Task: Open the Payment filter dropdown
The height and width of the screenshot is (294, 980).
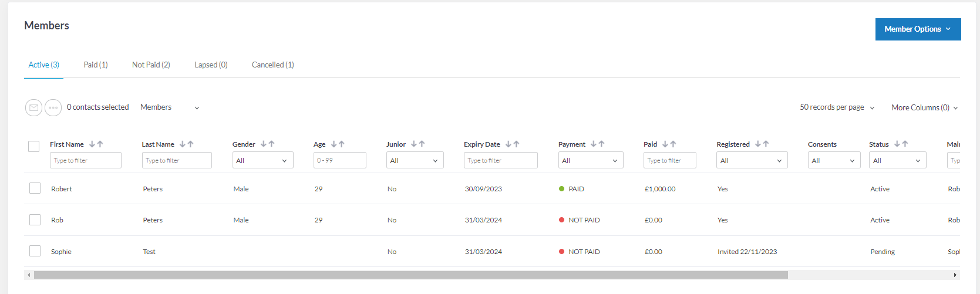Action: coord(591,160)
